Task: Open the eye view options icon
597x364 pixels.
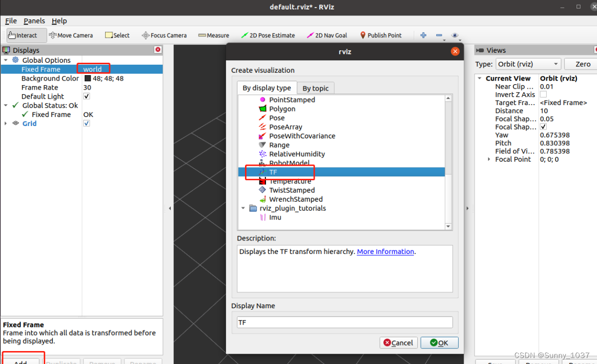Action: [455, 35]
